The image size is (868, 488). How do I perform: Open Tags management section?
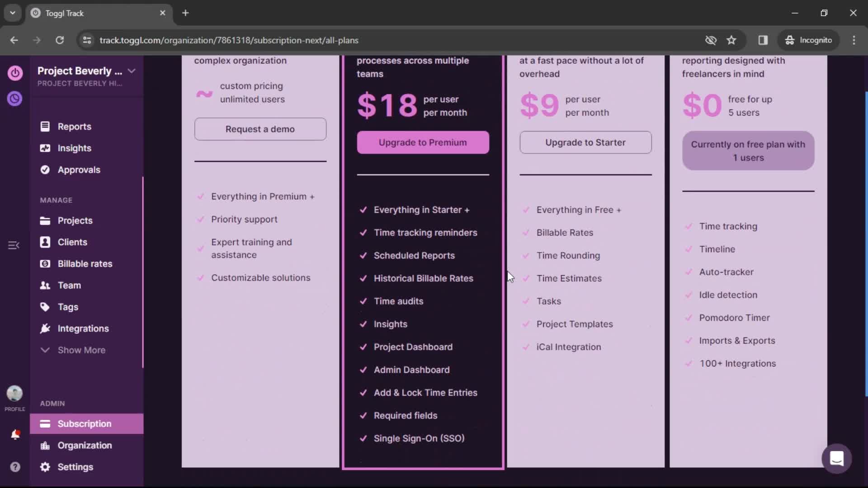point(68,306)
